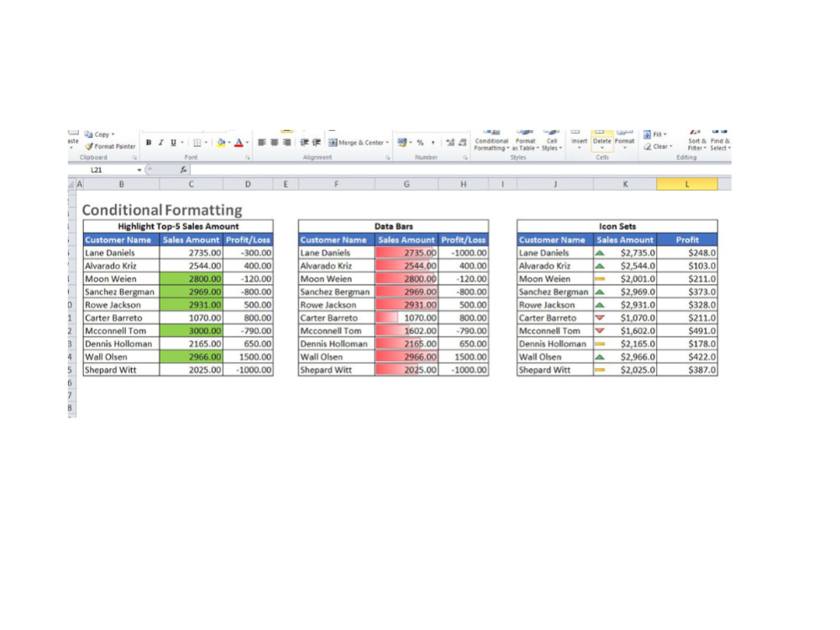
Task: Select column G header
Action: coord(407,184)
